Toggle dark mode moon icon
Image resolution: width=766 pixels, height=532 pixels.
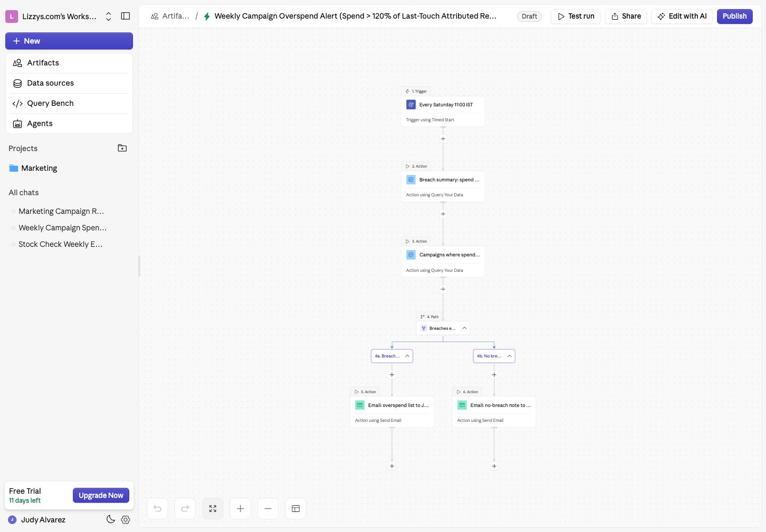pos(111,519)
